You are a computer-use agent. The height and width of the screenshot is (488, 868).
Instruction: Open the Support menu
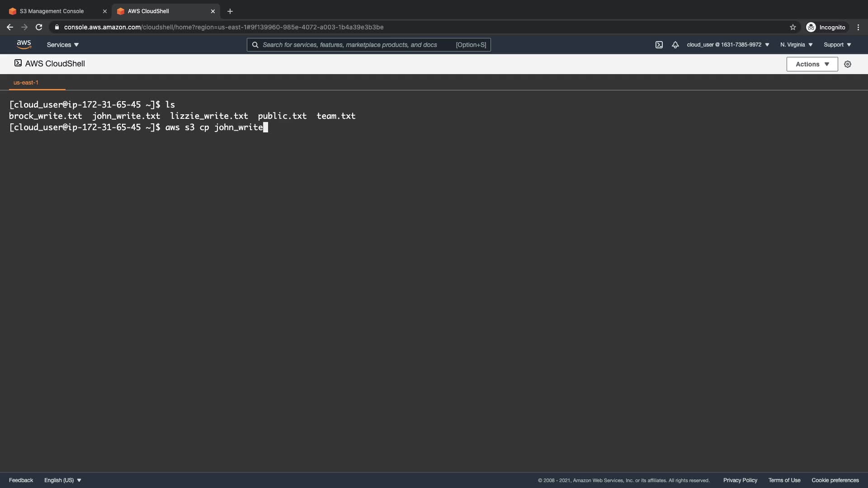click(837, 45)
